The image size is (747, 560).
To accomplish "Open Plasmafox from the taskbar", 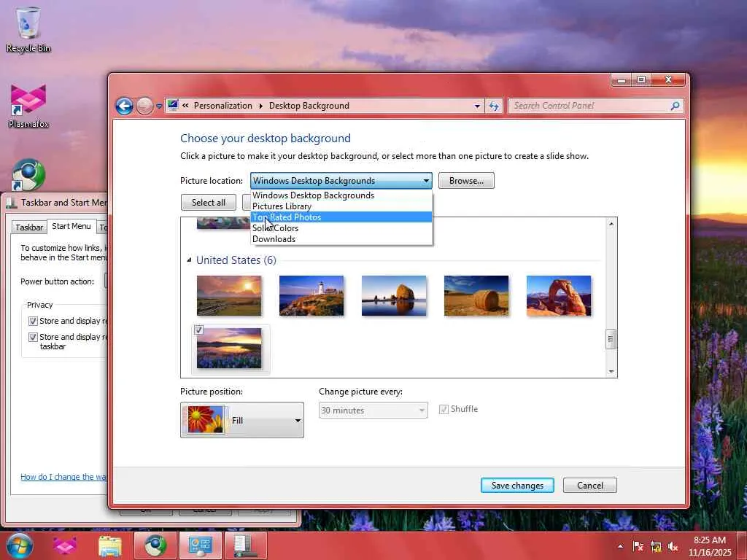I will click(x=65, y=546).
